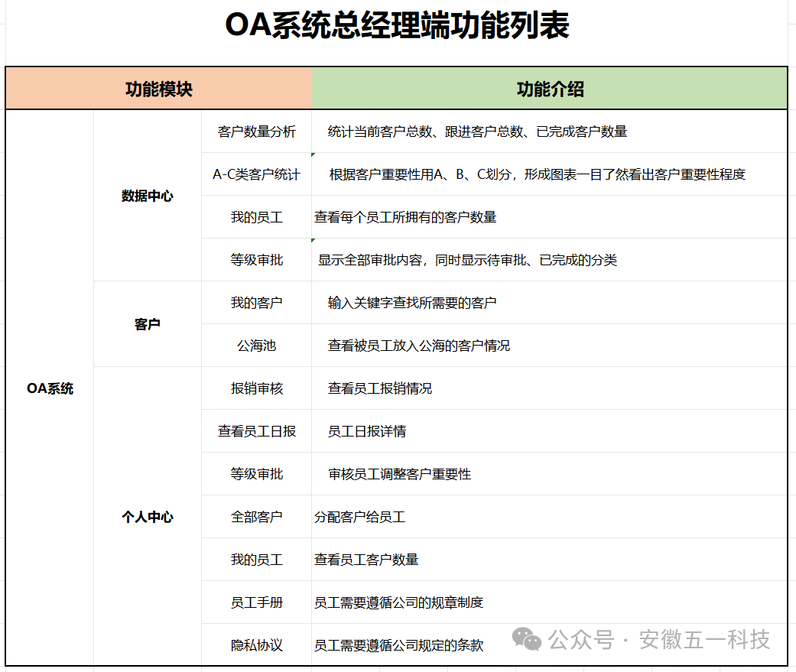Click the '员工手册' cell
The width and height of the screenshot is (796, 672).
pyautogui.click(x=257, y=602)
